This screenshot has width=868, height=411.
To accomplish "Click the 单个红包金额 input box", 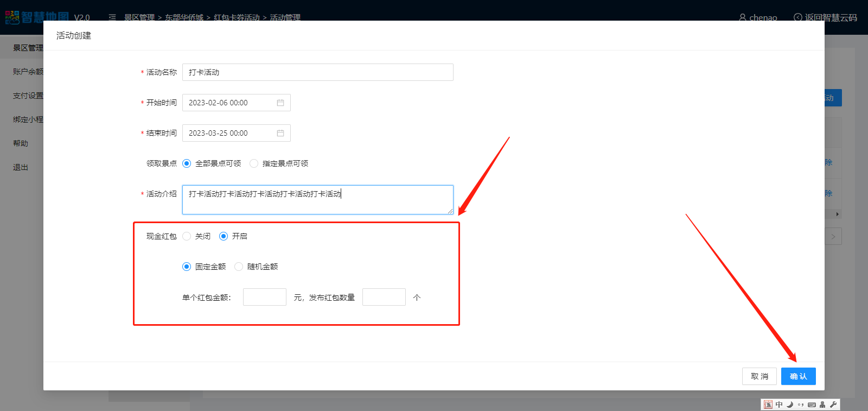I will point(264,297).
